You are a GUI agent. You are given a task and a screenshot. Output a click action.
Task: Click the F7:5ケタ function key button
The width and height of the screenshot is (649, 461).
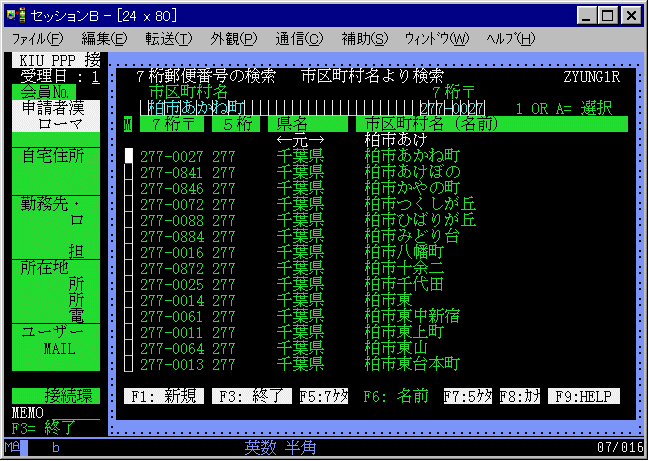tap(468, 396)
